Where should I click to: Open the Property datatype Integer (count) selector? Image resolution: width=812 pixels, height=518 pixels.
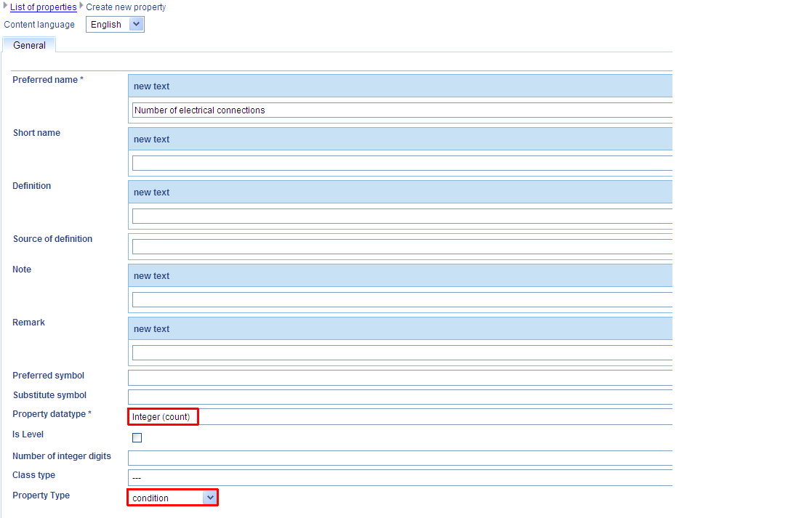click(x=164, y=417)
